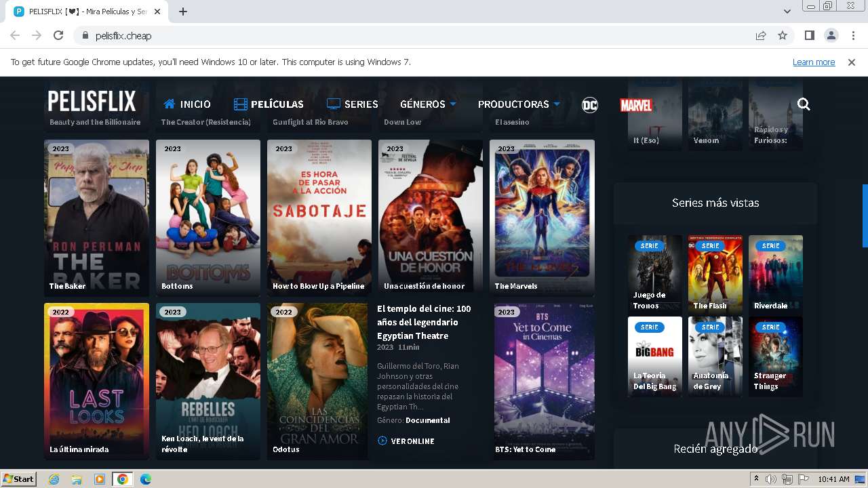Open Una cuestión de honor poster
The image size is (868, 488).
tap(431, 218)
